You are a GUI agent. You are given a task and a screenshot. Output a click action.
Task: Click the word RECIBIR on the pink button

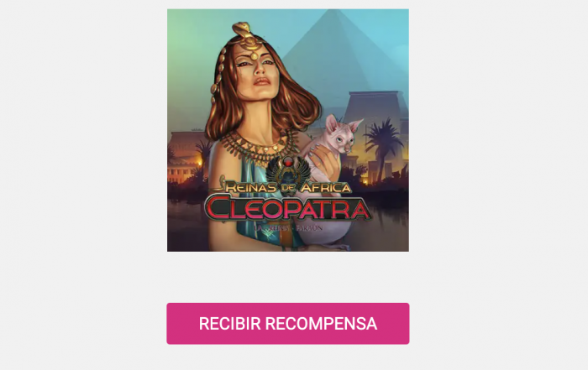pos(229,324)
